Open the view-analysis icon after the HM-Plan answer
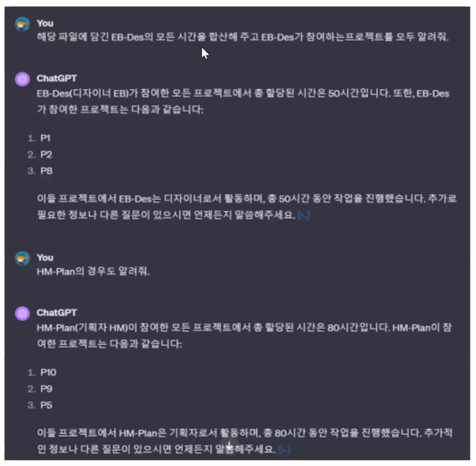The image size is (476, 466). point(284,450)
